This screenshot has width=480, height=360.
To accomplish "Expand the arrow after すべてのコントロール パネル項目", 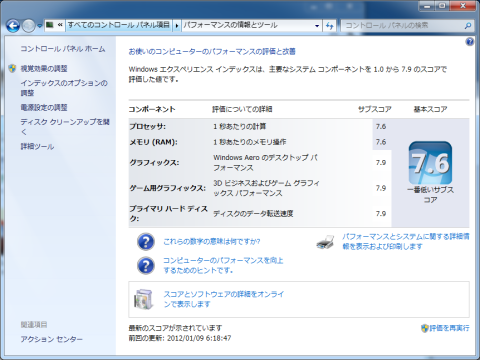I will coord(177,25).
